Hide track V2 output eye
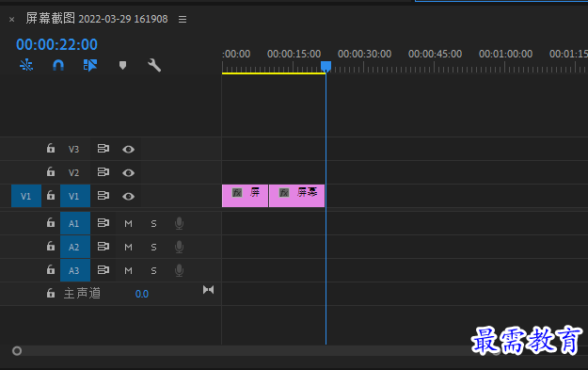The width and height of the screenshot is (588, 370). 128,172
